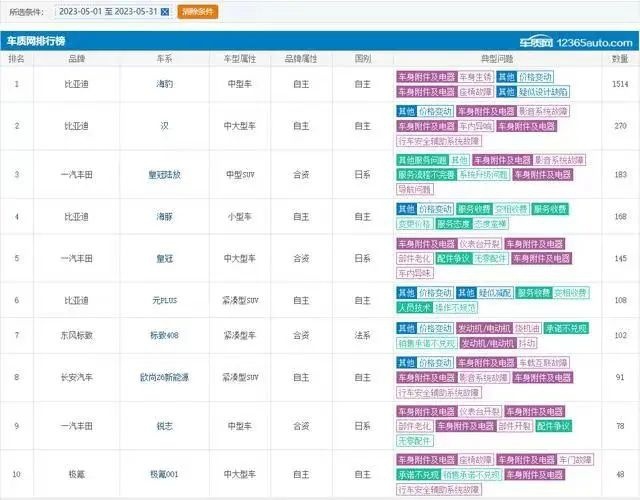The height and width of the screenshot is (500, 640).
Task: Click the 极氪 brand cell
Action: 77,474
